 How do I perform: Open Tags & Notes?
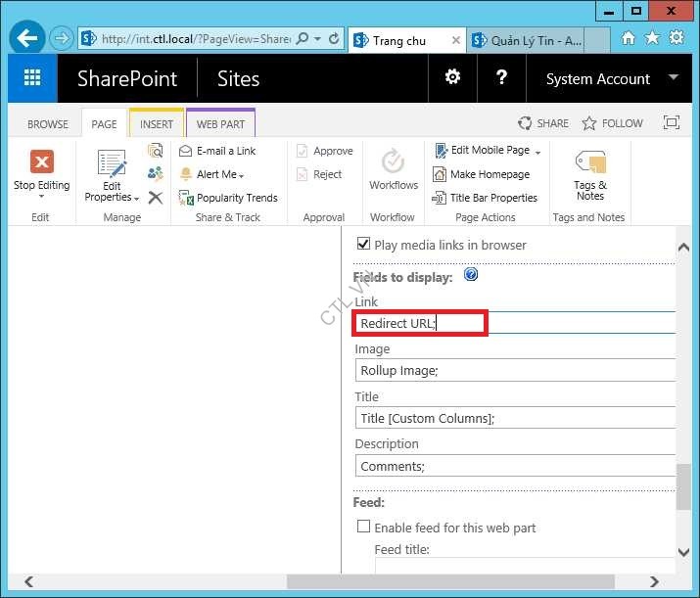589,163
